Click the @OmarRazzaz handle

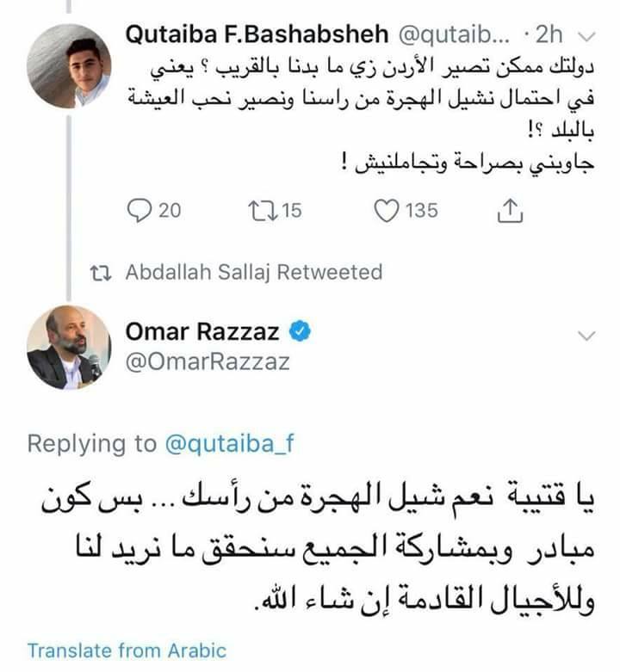tap(208, 362)
